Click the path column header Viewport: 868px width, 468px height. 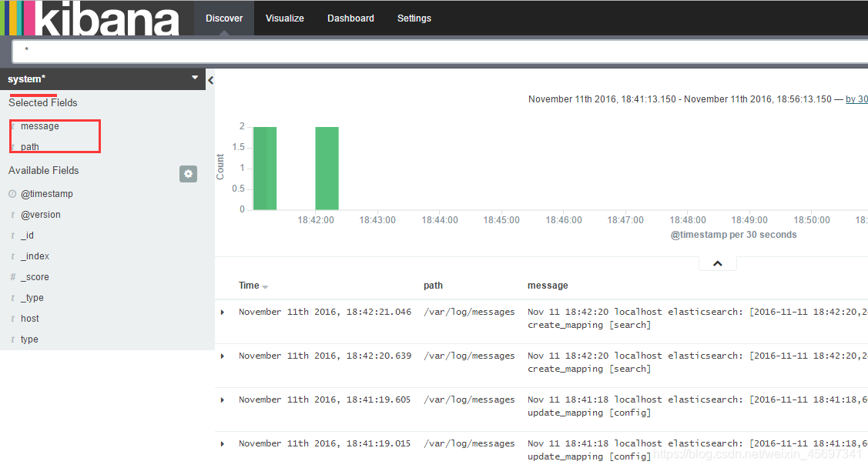(x=433, y=286)
